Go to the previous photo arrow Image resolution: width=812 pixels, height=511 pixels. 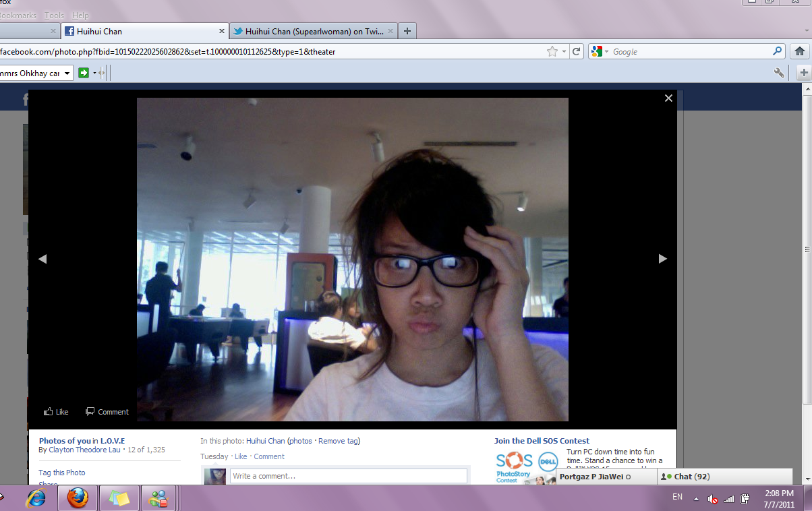tap(42, 259)
